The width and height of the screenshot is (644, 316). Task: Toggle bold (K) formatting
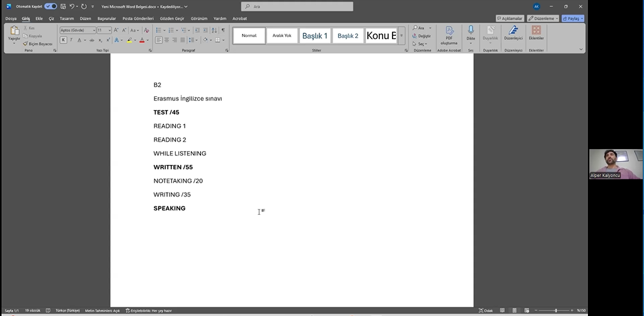click(x=63, y=40)
